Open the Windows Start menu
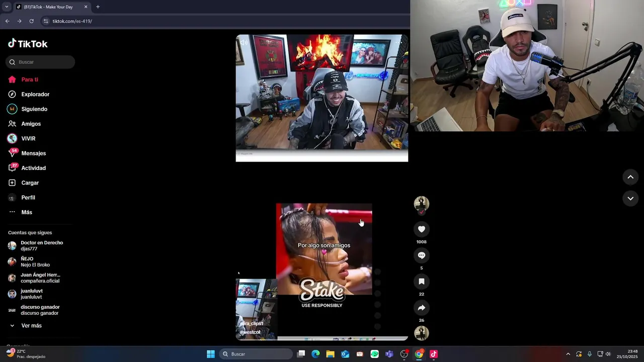Image resolution: width=644 pixels, height=362 pixels. (x=211, y=354)
